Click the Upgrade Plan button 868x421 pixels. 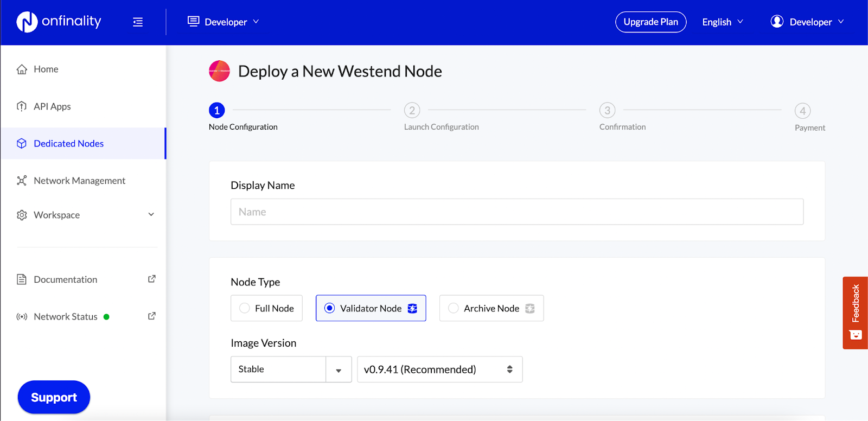651,22
